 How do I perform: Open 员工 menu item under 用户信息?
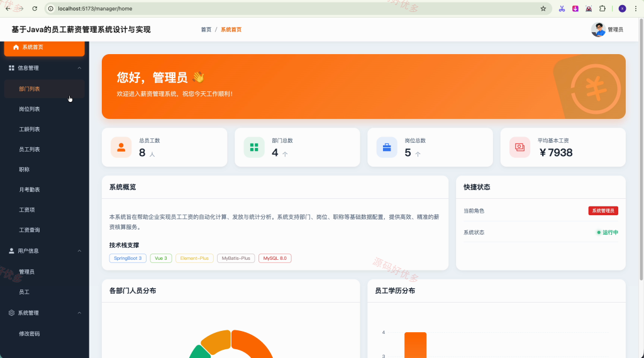(45, 292)
